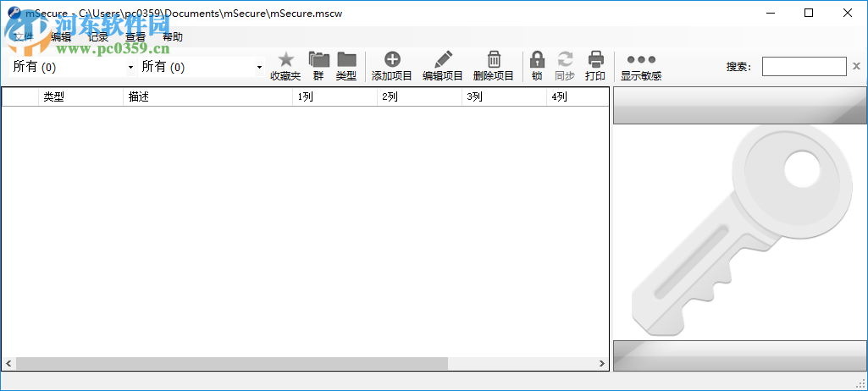Click the Sync arrows icon (同步)
The image size is (868, 391).
click(x=565, y=60)
